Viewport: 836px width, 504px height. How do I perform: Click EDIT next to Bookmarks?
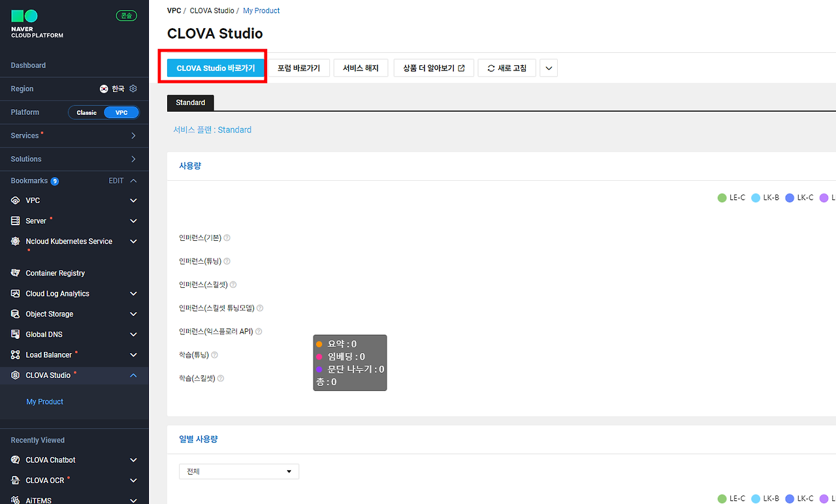coord(116,181)
